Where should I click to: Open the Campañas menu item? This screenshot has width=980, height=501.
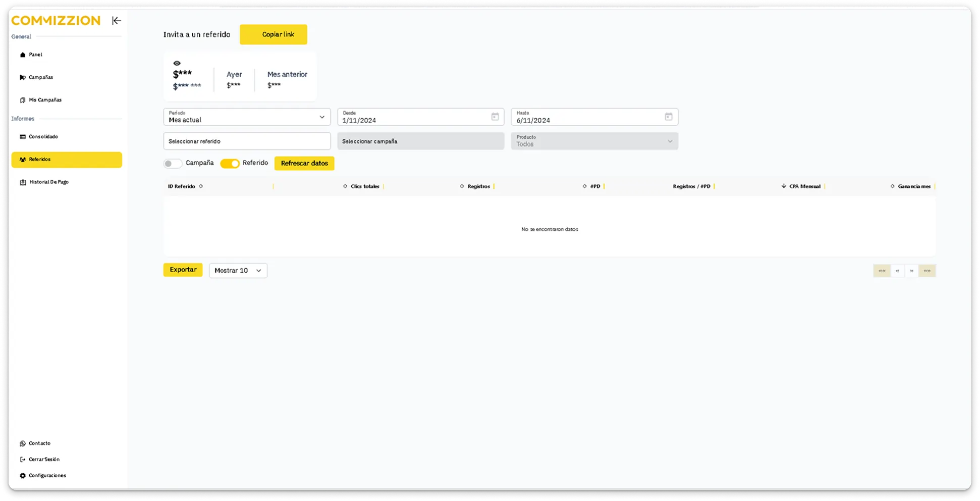pos(67,77)
